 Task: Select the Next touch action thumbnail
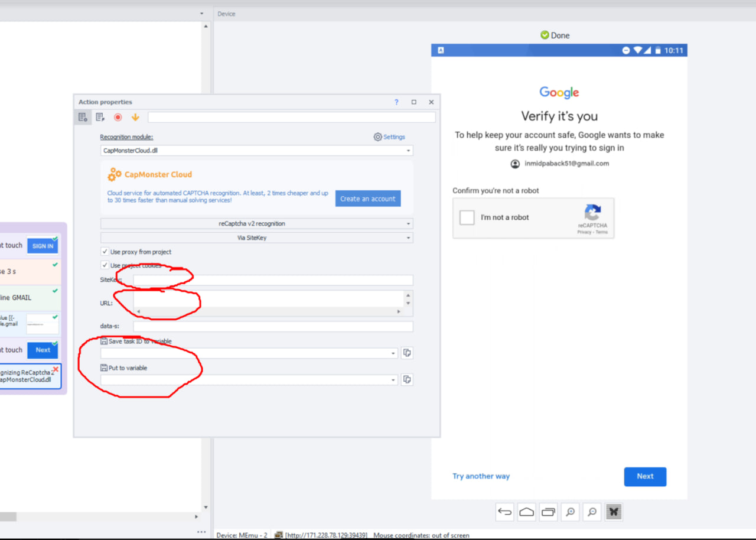(43, 350)
